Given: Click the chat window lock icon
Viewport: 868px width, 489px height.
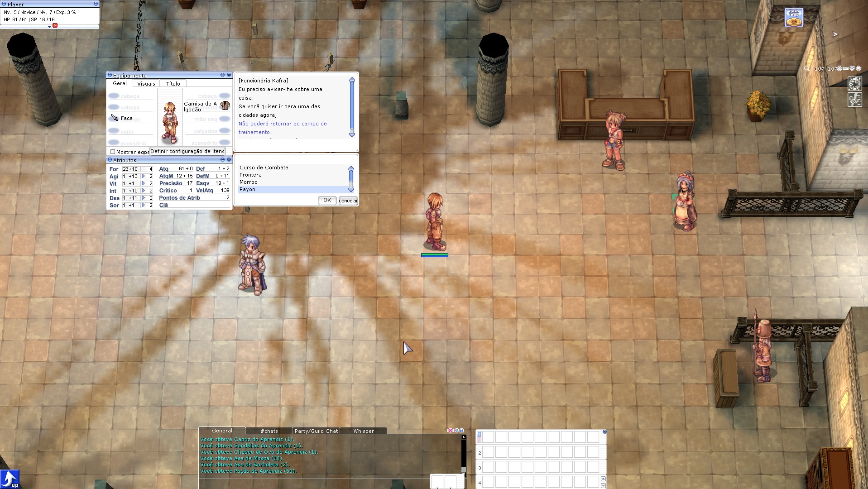Looking at the screenshot, I should click(462, 431).
